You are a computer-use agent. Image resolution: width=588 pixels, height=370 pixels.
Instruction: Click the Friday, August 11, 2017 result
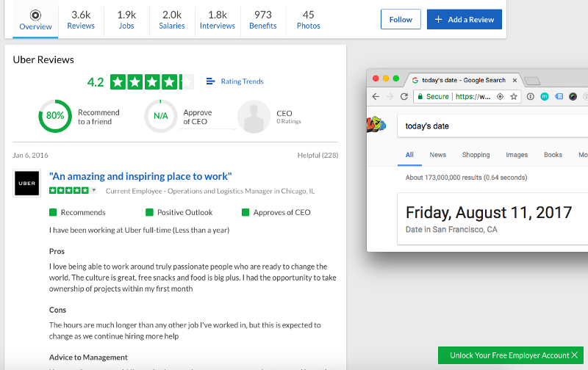tap(489, 213)
